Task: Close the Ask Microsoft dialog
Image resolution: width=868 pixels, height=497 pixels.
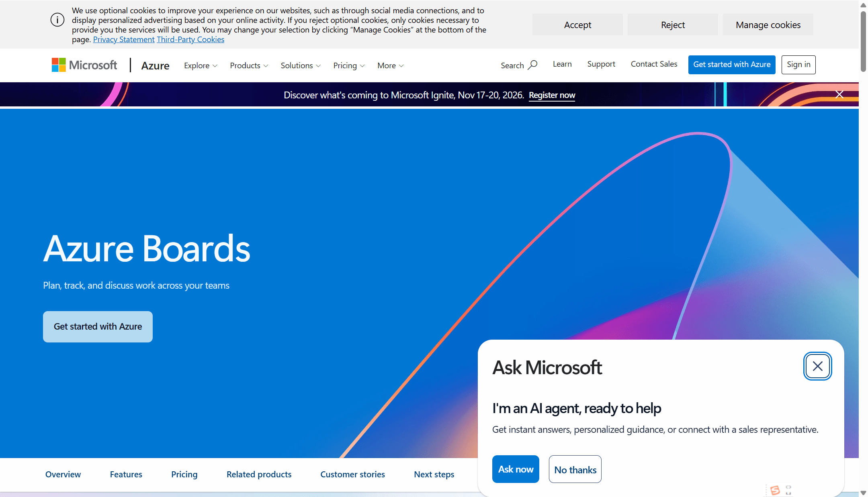Action: click(x=817, y=366)
